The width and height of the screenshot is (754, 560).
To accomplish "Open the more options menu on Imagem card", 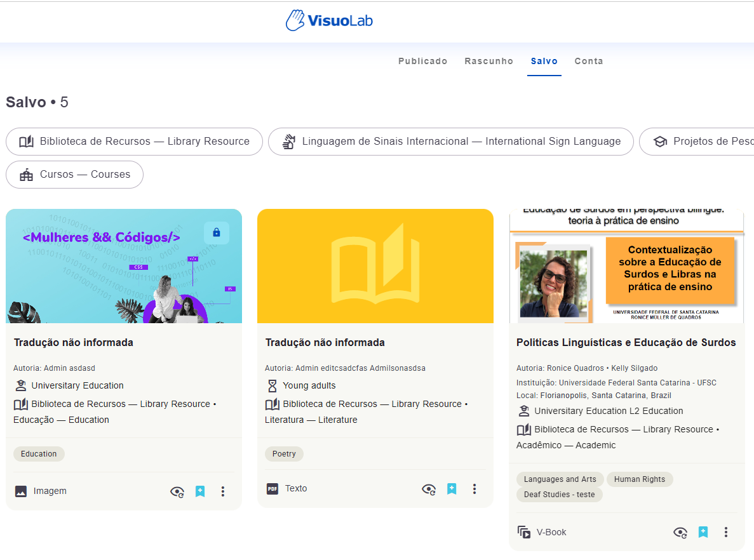I will click(222, 491).
